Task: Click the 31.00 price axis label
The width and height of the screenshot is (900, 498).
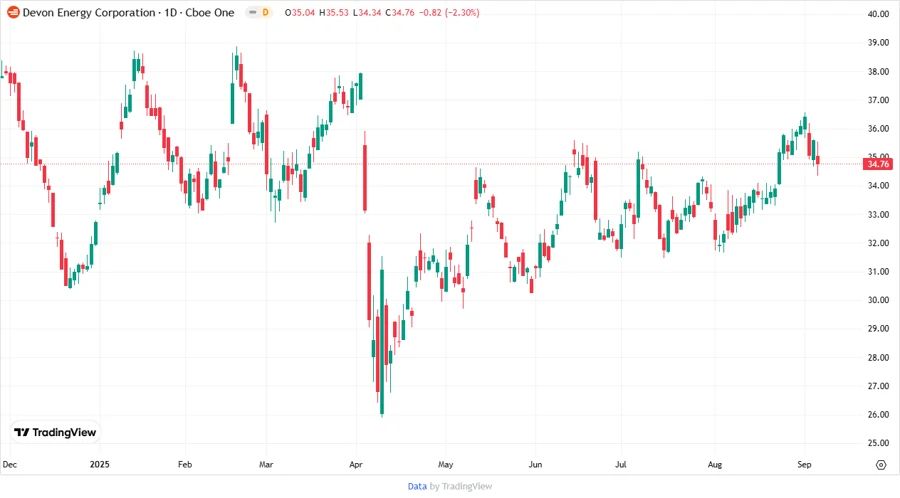Action: point(878,272)
